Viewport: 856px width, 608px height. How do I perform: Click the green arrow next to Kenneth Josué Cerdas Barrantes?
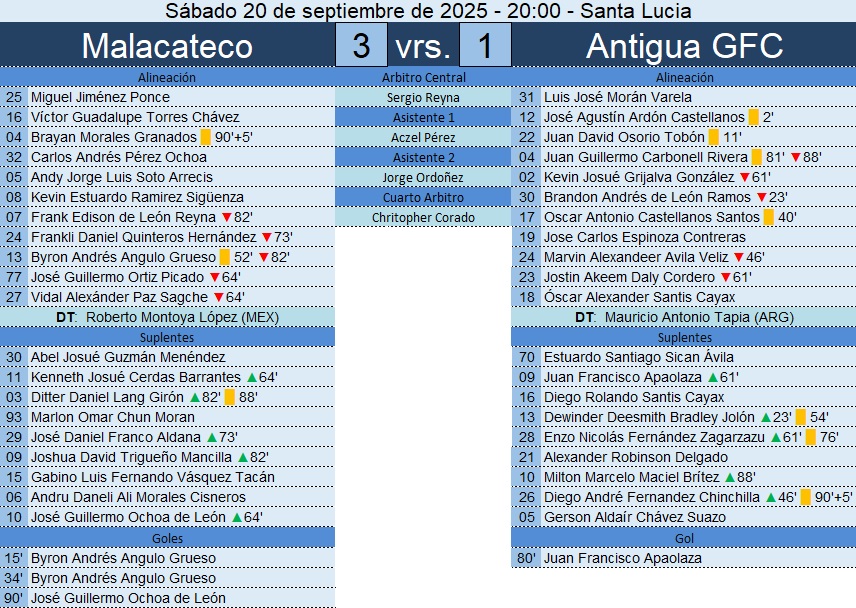coord(251,377)
